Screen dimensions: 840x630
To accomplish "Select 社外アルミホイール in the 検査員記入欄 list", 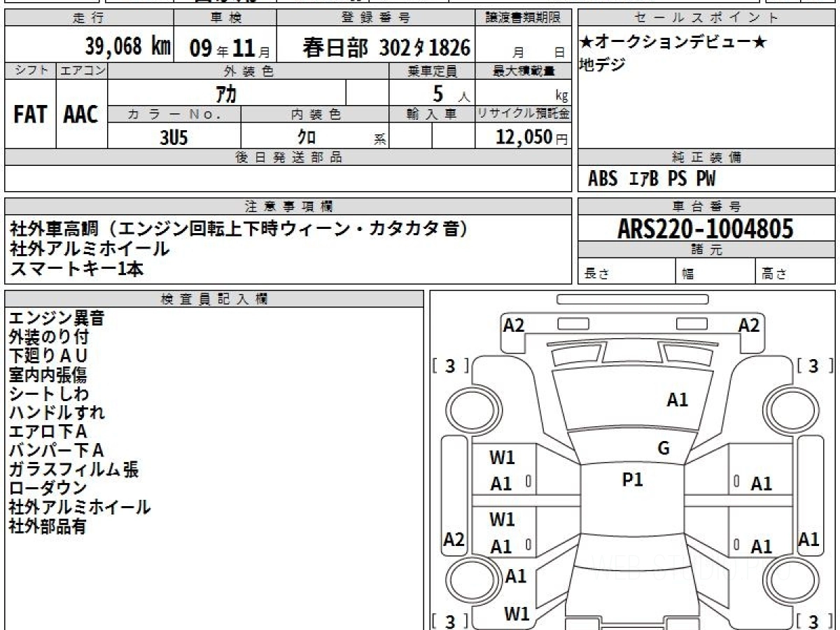I will click(80, 507).
